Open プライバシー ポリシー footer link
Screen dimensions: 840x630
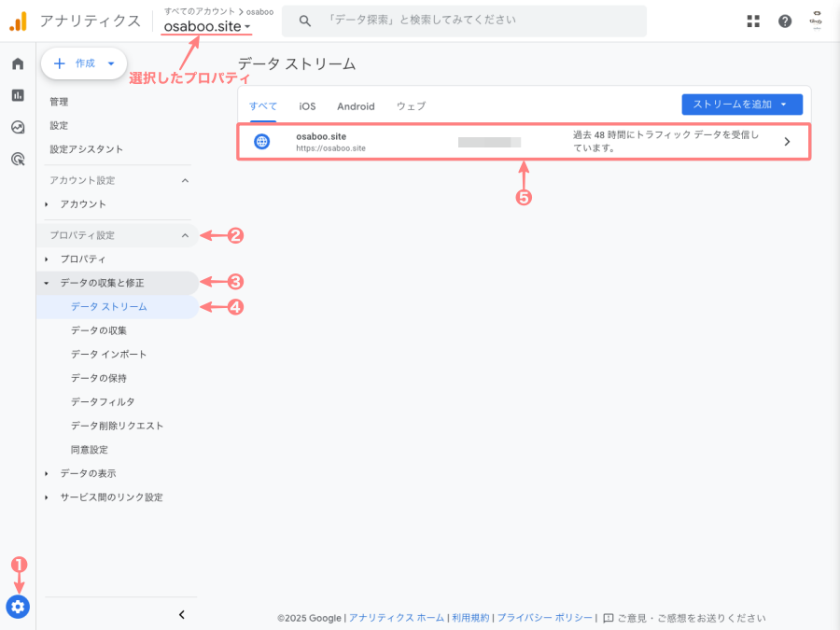[x=545, y=618]
